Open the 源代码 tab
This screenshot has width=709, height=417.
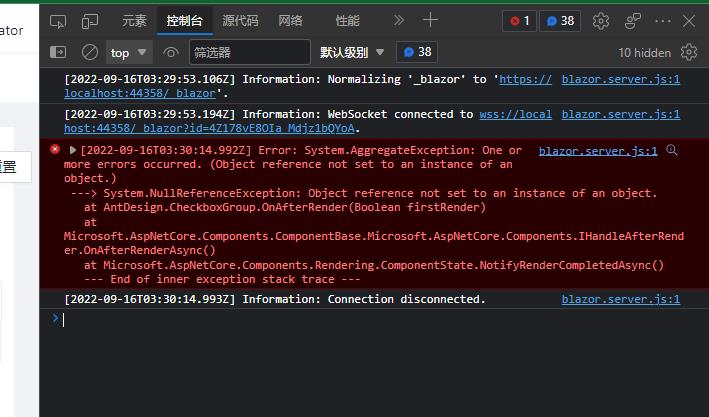pyautogui.click(x=240, y=21)
